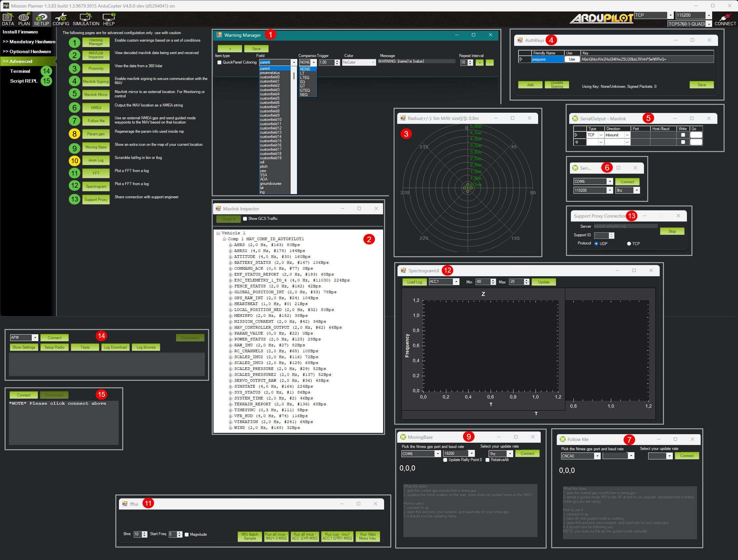Open the Comparison NONE dropdown

coord(313,62)
